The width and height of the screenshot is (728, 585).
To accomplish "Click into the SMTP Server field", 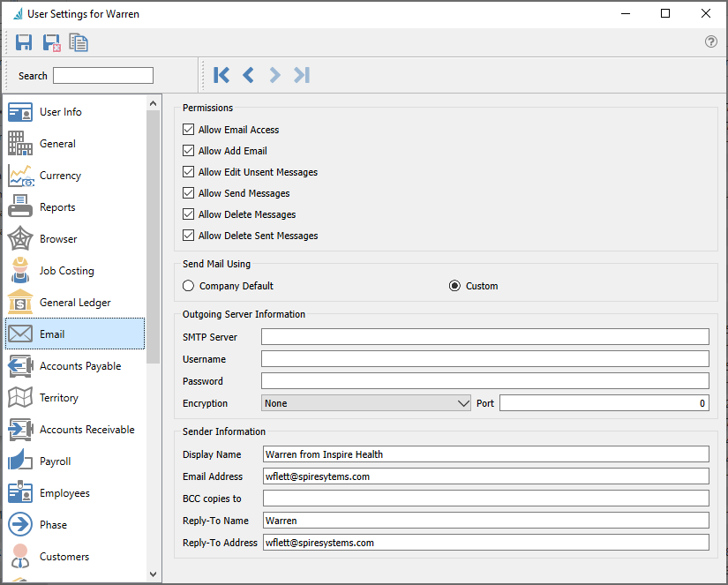I will 484,336.
